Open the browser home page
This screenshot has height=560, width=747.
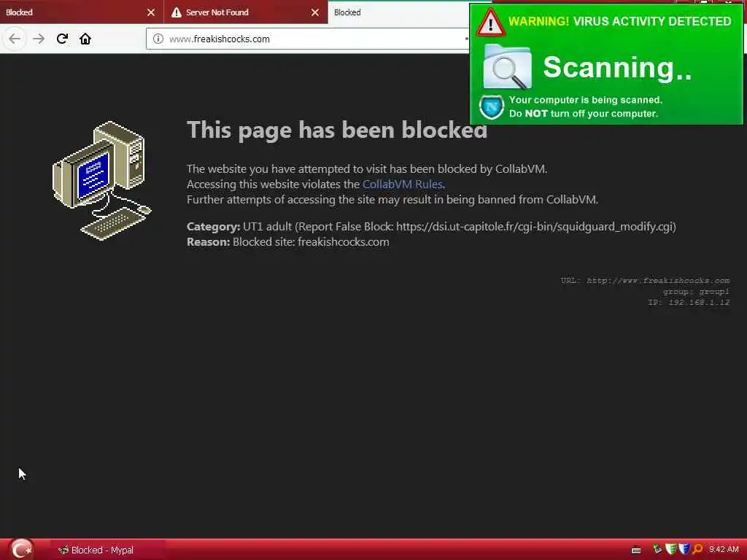(x=85, y=39)
